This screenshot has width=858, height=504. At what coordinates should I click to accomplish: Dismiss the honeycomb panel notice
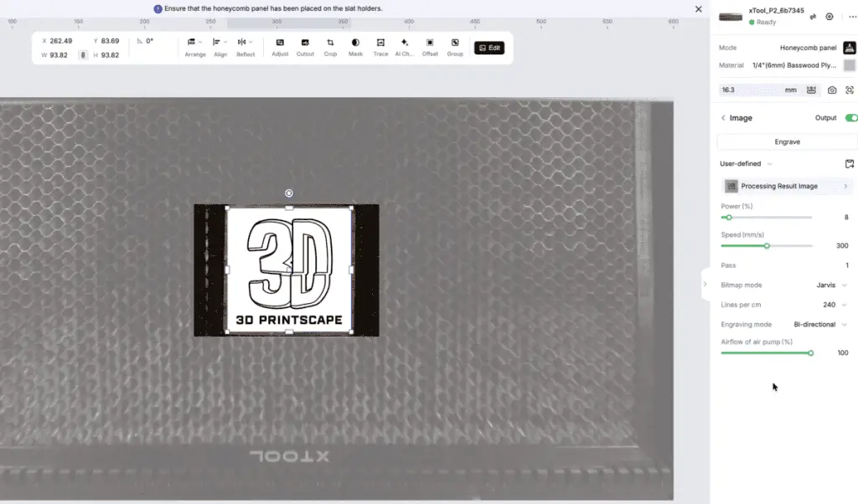tap(698, 8)
